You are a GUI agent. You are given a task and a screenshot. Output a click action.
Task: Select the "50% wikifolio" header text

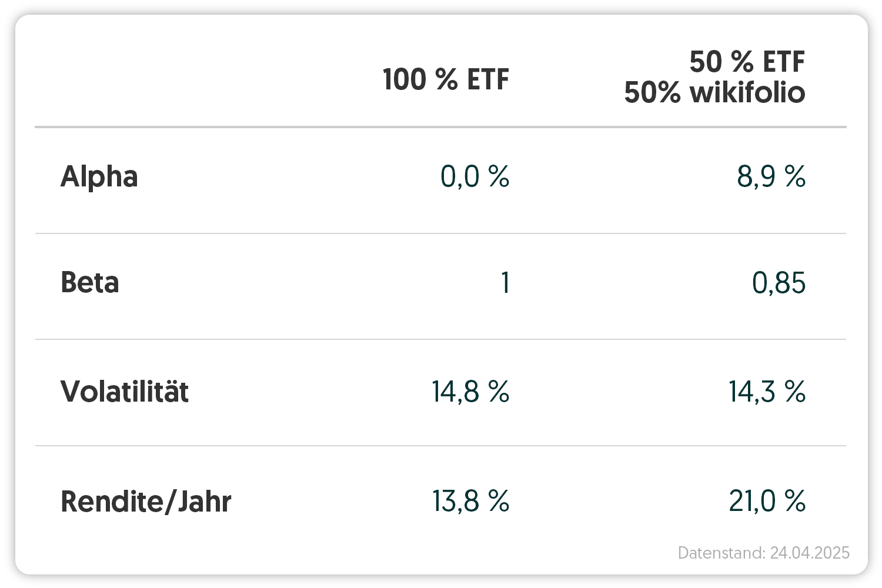[x=714, y=93]
